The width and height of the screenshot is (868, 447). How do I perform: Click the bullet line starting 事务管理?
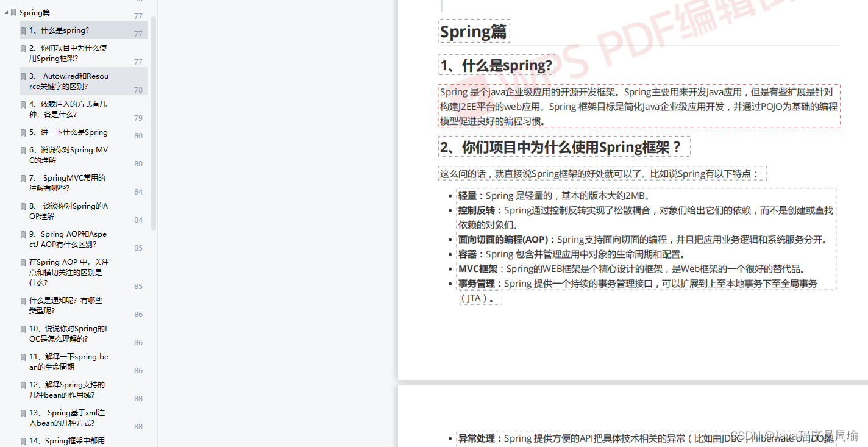638,284
